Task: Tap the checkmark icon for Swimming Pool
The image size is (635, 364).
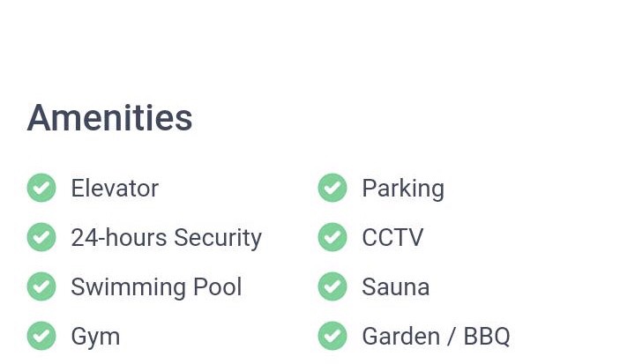Action: (41, 286)
